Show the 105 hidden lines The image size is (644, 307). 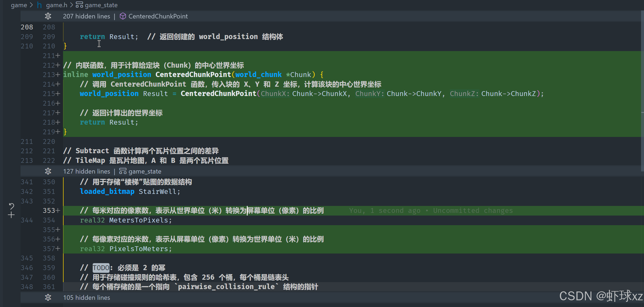(87, 298)
